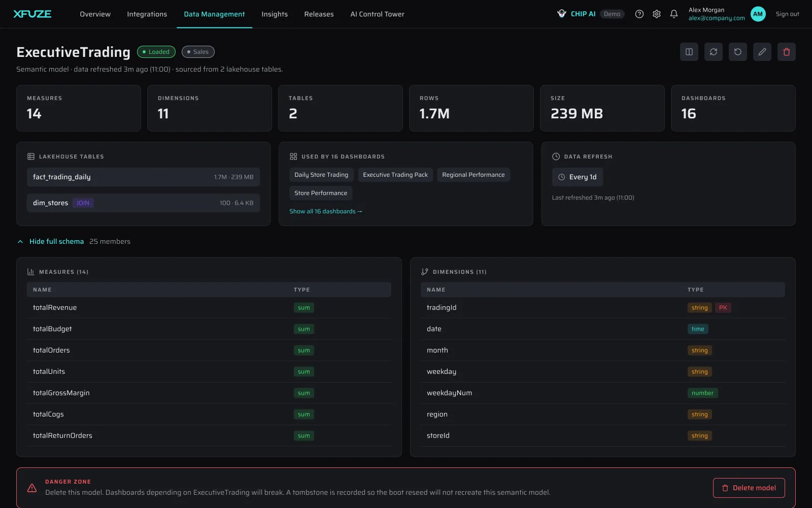Image resolution: width=812 pixels, height=508 pixels.
Task: Open the notifications bell icon
Action: [x=674, y=14]
